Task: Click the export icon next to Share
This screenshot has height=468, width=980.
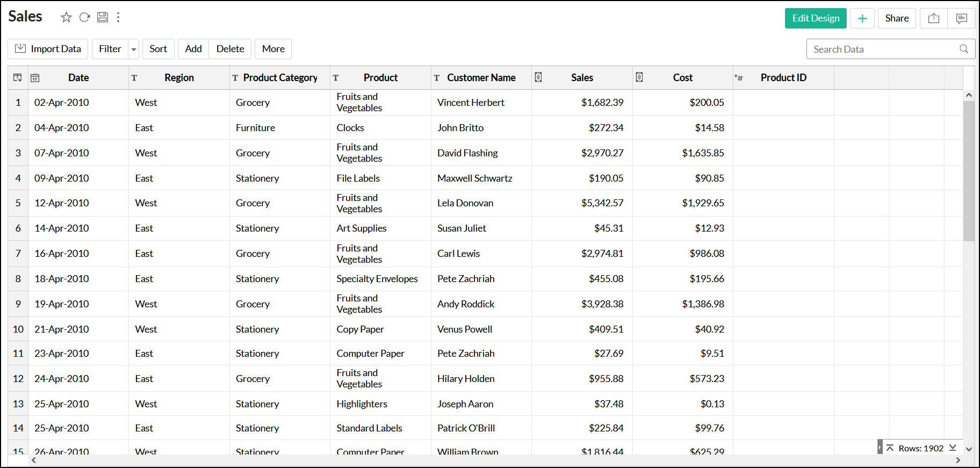Action: tap(933, 18)
